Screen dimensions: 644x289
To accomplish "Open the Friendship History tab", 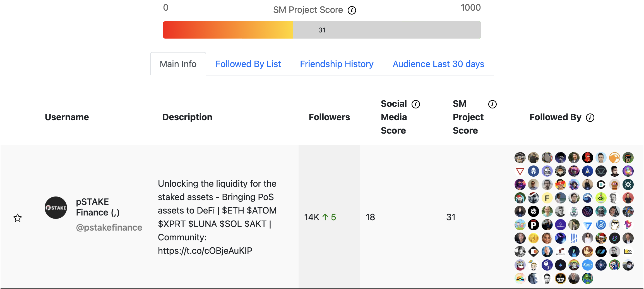I will click(337, 64).
